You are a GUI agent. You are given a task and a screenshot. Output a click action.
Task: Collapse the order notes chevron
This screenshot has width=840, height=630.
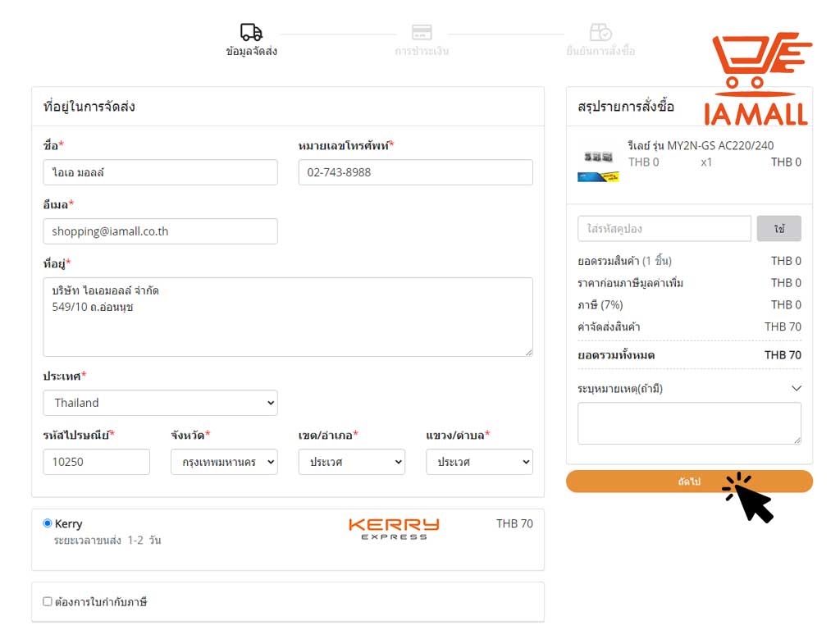point(796,389)
